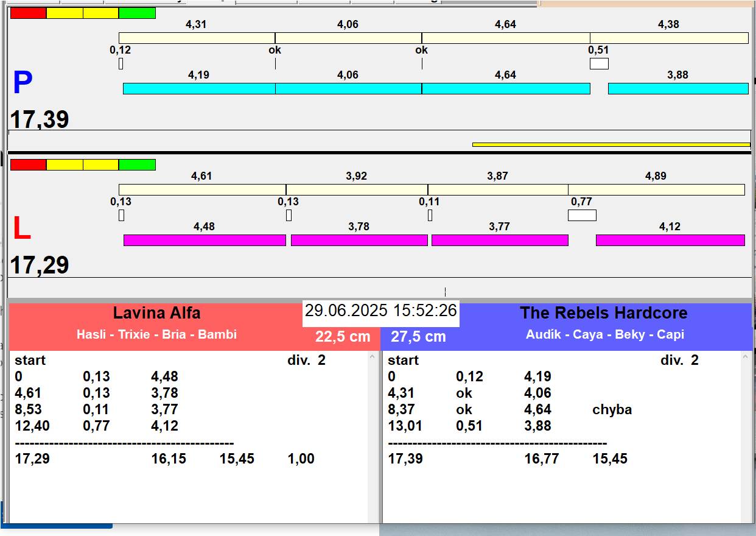The width and height of the screenshot is (756, 536).
Task: Click the red start light in lane L
Action: click(29, 164)
